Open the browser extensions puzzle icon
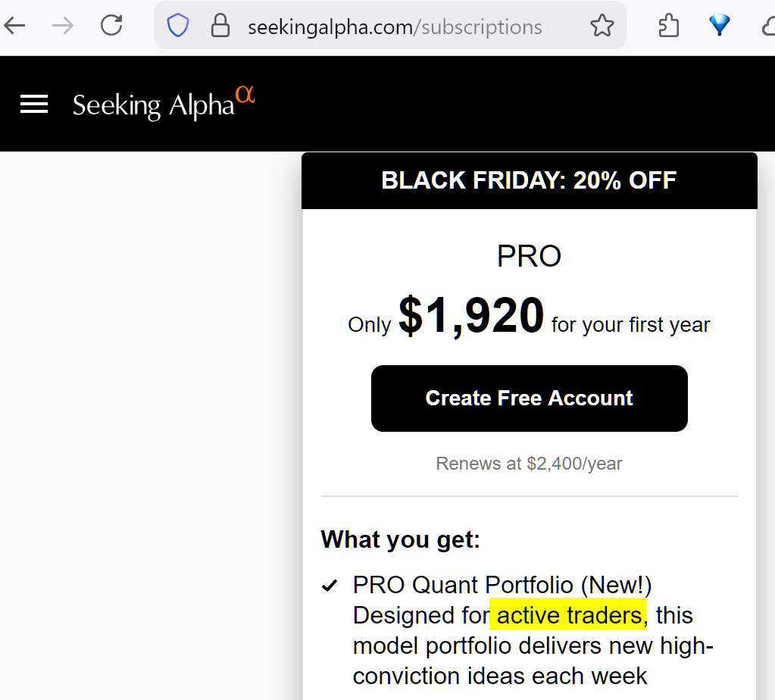 pyautogui.click(x=668, y=25)
